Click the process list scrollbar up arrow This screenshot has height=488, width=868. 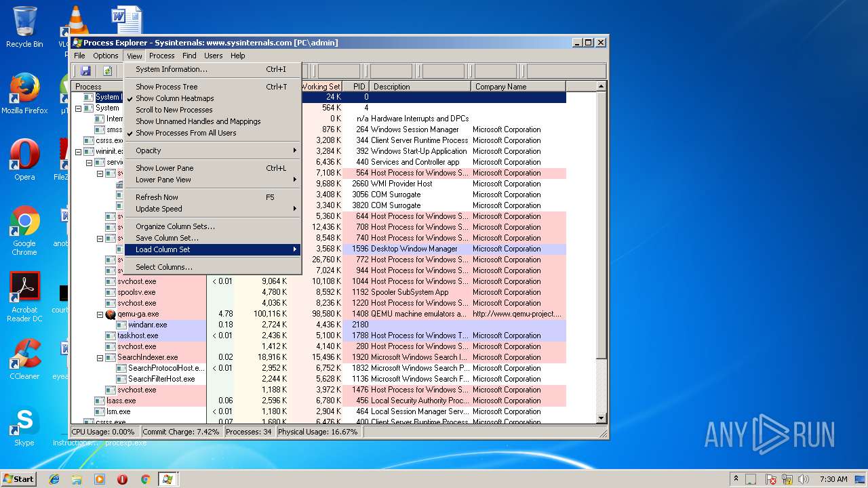[x=601, y=86]
